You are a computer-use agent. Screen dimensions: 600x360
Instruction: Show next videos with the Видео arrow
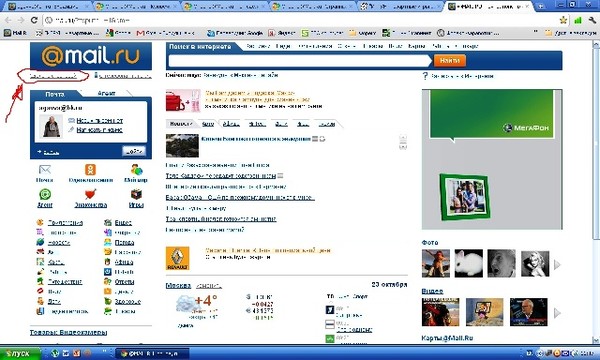pyautogui.click(x=557, y=313)
